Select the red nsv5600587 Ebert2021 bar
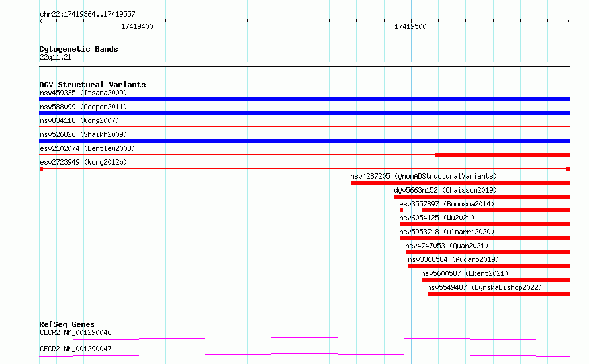The image size is (589, 364). click(x=496, y=280)
